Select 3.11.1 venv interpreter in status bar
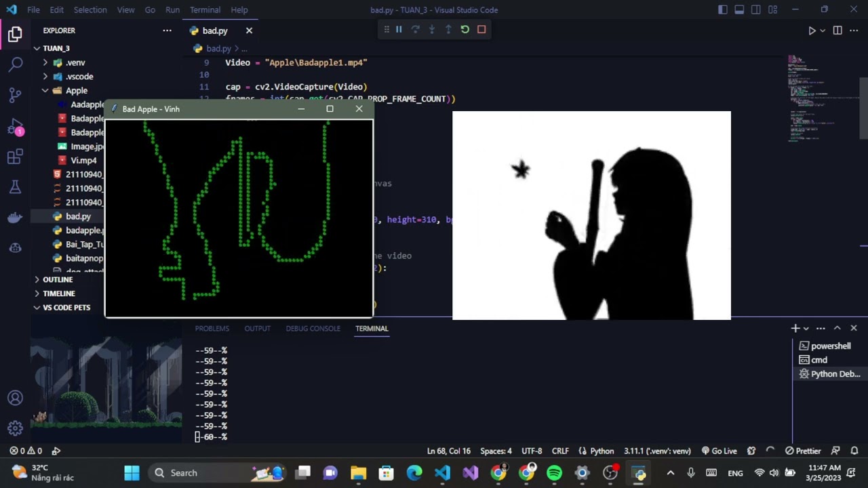Viewport: 868px width, 488px height. (x=658, y=451)
